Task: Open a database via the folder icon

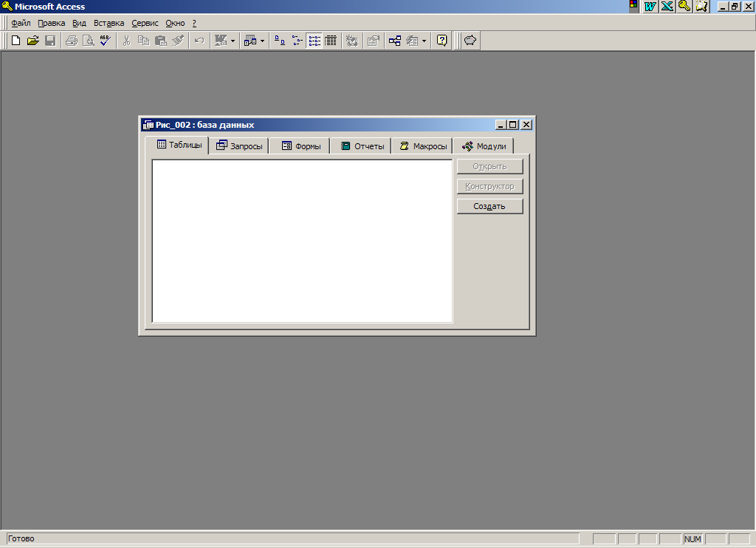Action: click(32, 41)
